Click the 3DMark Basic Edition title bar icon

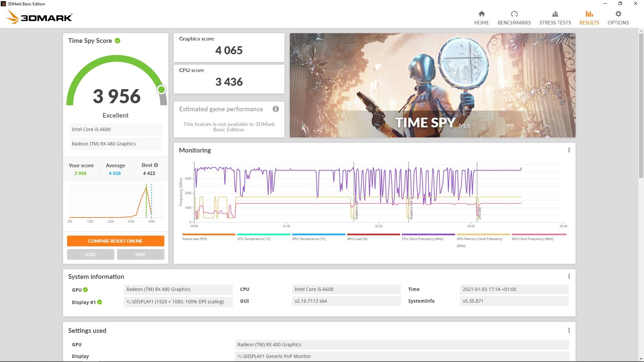[3, 4]
